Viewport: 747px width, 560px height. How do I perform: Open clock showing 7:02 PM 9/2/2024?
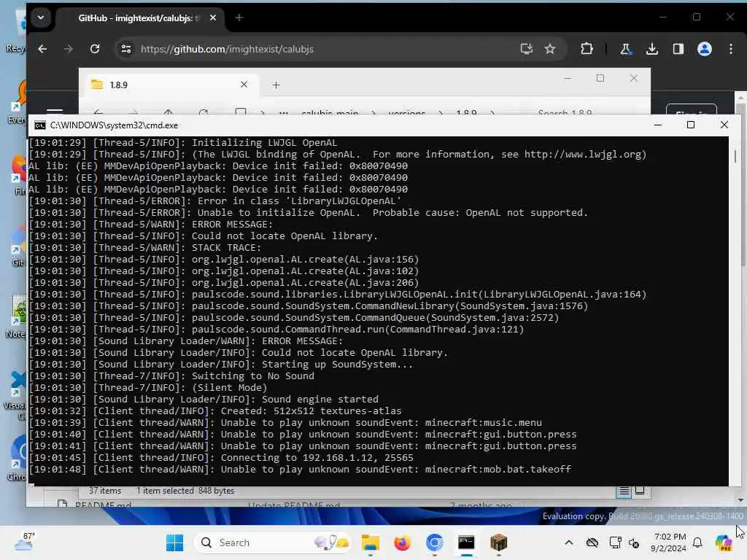669,542
